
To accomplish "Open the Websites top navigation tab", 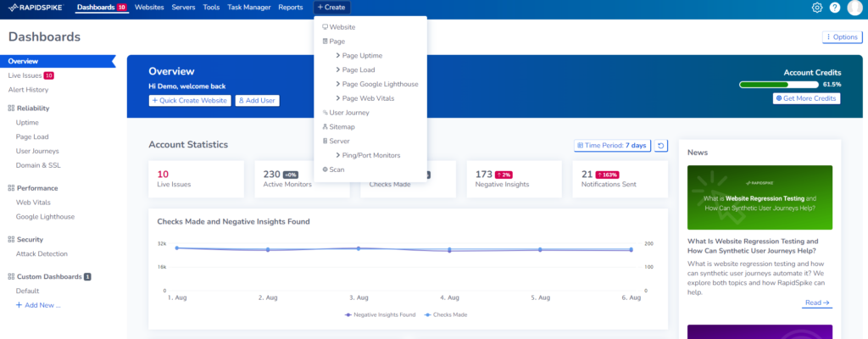I will pyautogui.click(x=149, y=8).
